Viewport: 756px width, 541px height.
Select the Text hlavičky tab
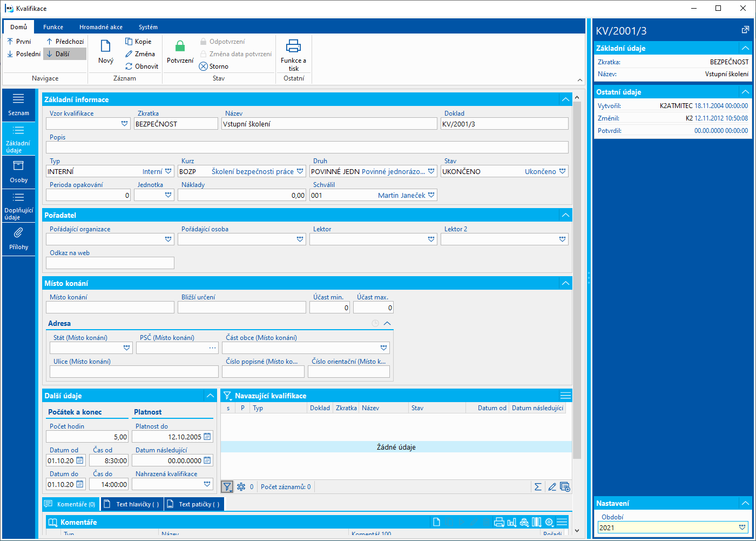(132, 504)
